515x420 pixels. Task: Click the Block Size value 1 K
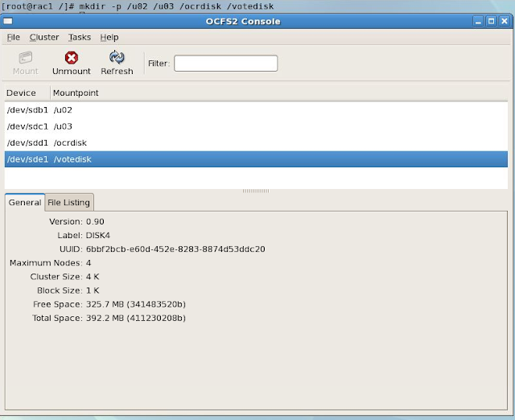point(93,290)
